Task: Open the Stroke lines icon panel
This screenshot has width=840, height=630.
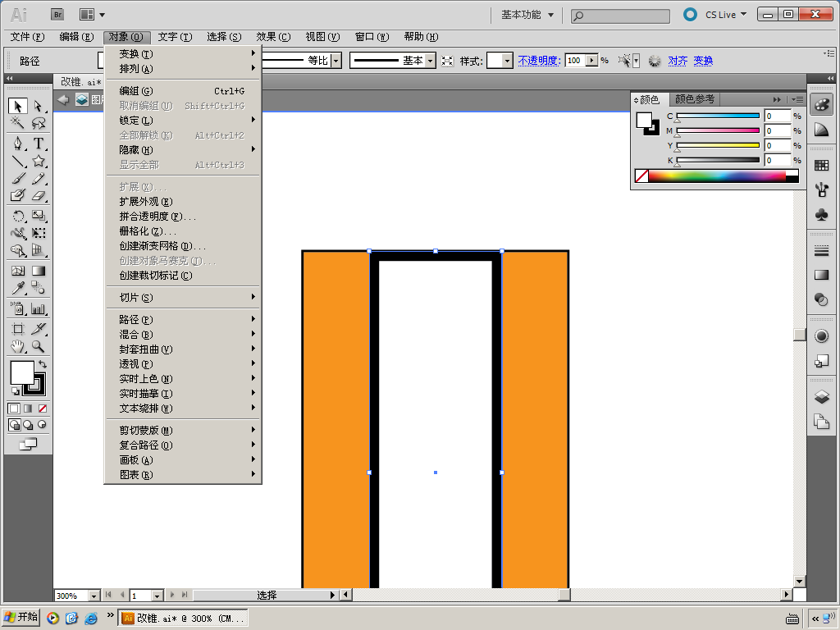Action: coord(821,251)
